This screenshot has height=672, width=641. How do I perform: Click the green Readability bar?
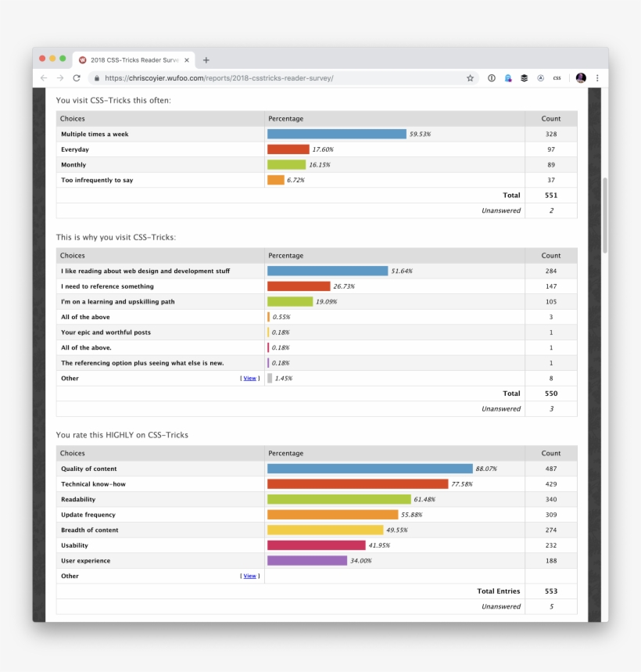click(x=339, y=499)
